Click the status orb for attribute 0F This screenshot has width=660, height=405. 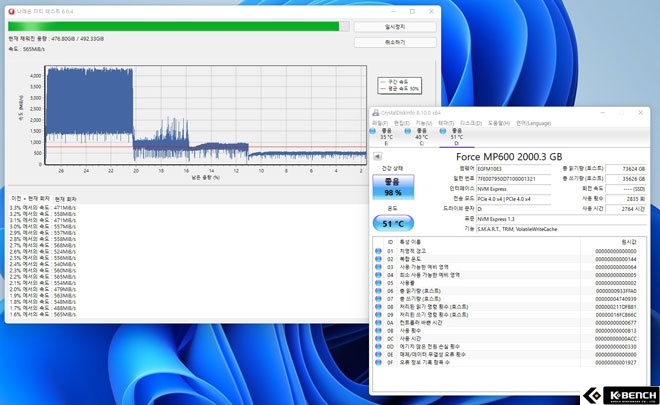[378, 362]
